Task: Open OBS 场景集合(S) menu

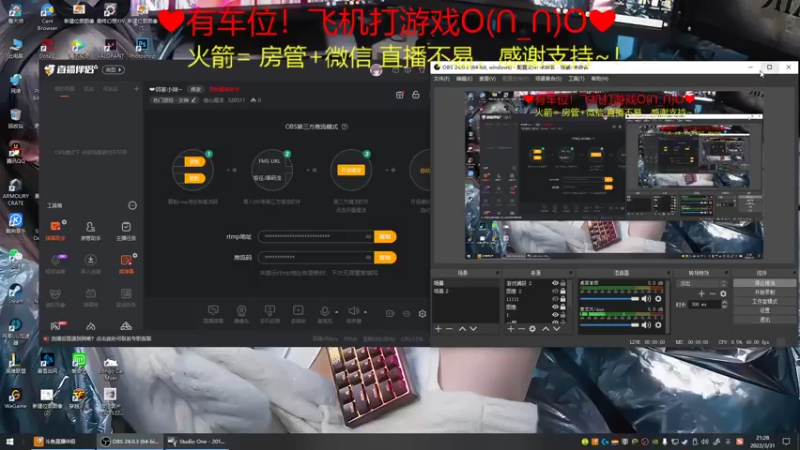Action: point(548,79)
